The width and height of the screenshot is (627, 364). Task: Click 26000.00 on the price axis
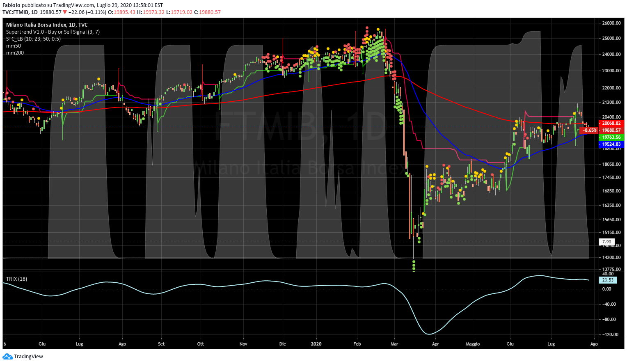tap(611, 23)
